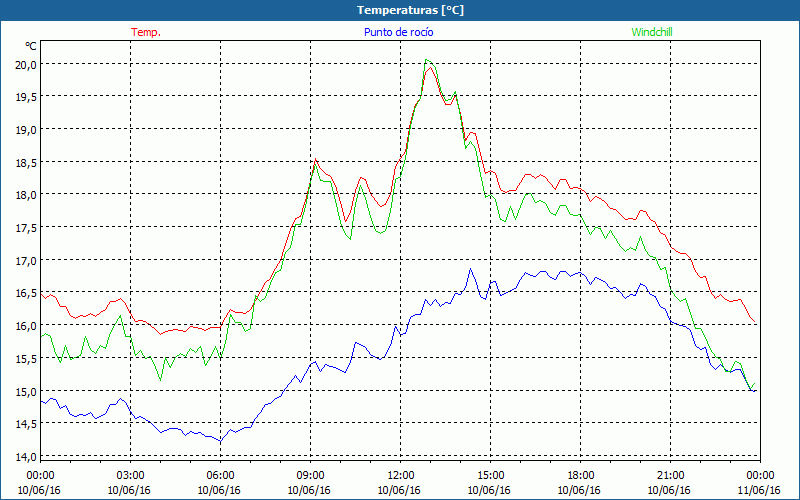This screenshot has height=500, width=800.
Task: Click the 'Temperaturas [°C]' chart title
Action: [410, 10]
